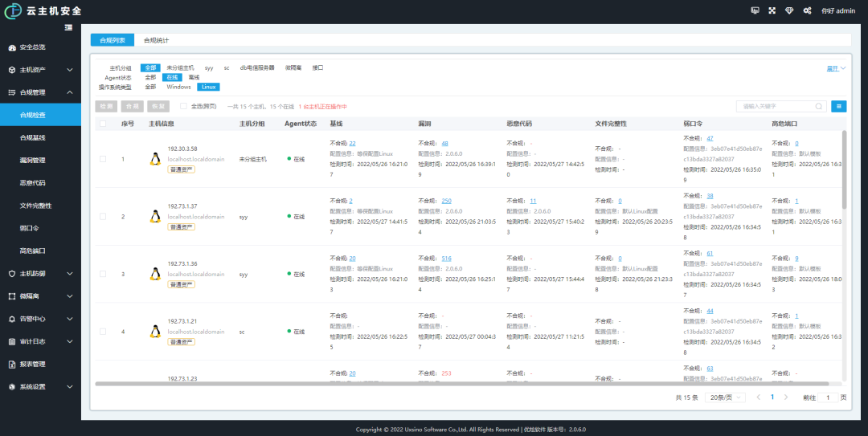The height and width of the screenshot is (436, 868).
Task: Open vulnerability count 516 link
Action: pyautogui.click(x=446, y=259)
